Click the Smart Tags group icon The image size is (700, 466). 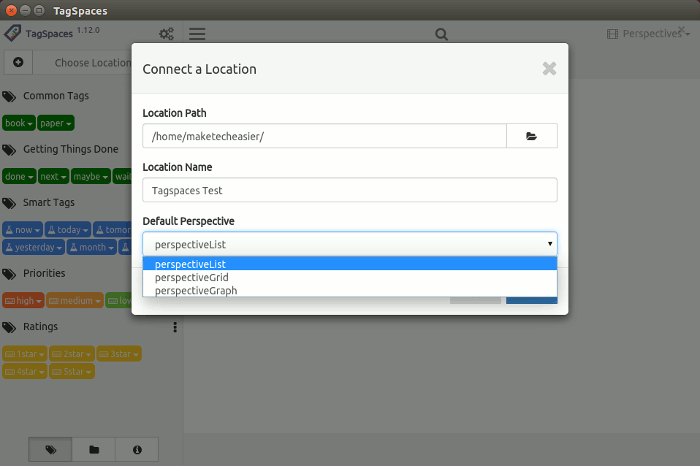pos(9,203)
